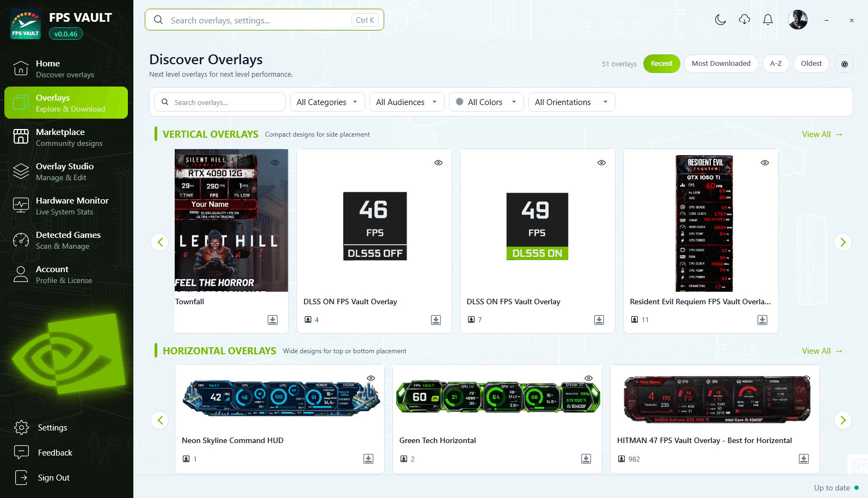Open the notifications bell
This screenshot has width=868, height=498.
(768, 20)
